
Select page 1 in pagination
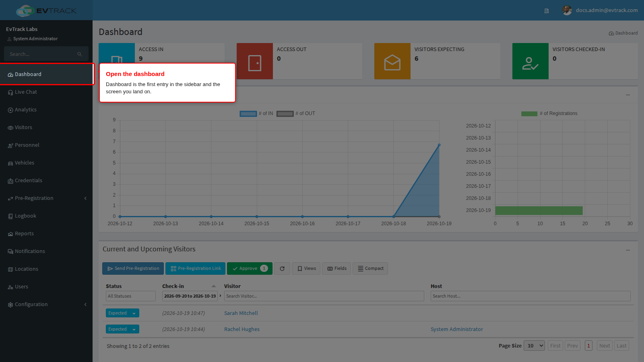coord(588,346)
